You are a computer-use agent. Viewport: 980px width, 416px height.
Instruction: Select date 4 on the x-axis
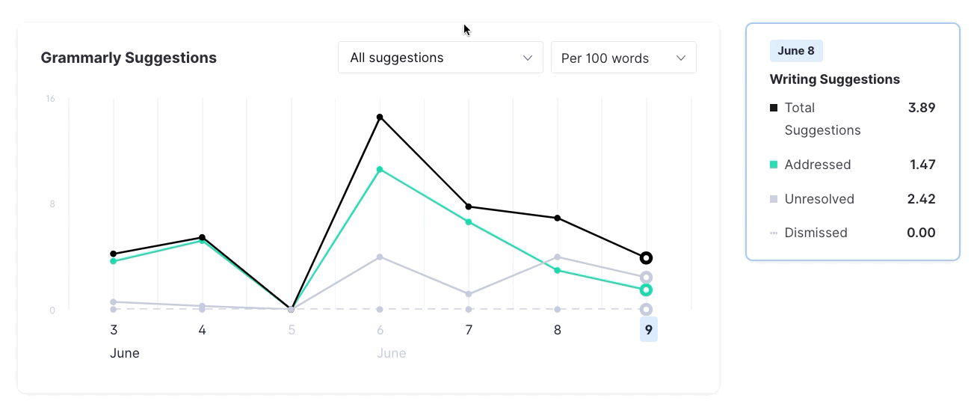pos(202,329)
